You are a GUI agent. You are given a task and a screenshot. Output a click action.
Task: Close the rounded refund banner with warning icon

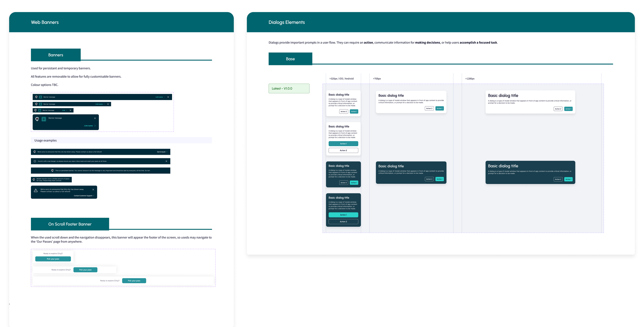coord(93,190)
